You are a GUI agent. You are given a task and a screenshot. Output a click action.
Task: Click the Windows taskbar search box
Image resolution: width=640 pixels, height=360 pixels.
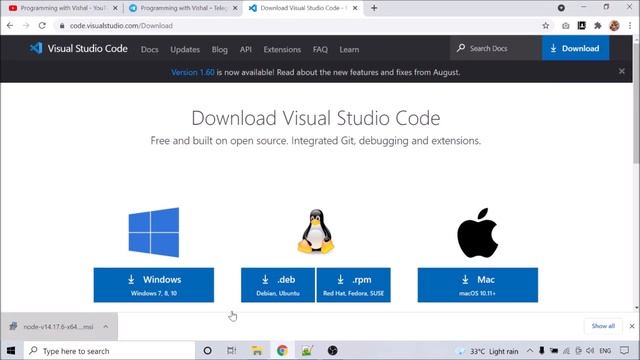(x=109, y=351)
